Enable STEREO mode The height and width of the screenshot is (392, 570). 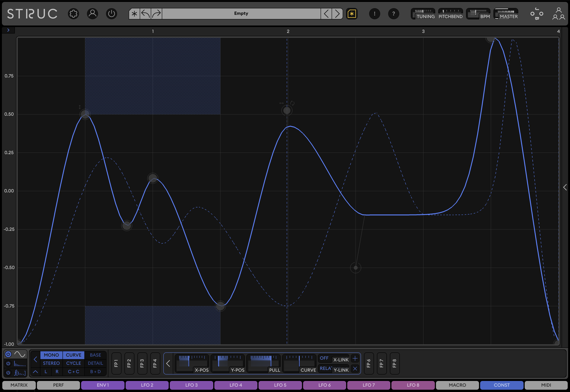click(x=51, y=363)
